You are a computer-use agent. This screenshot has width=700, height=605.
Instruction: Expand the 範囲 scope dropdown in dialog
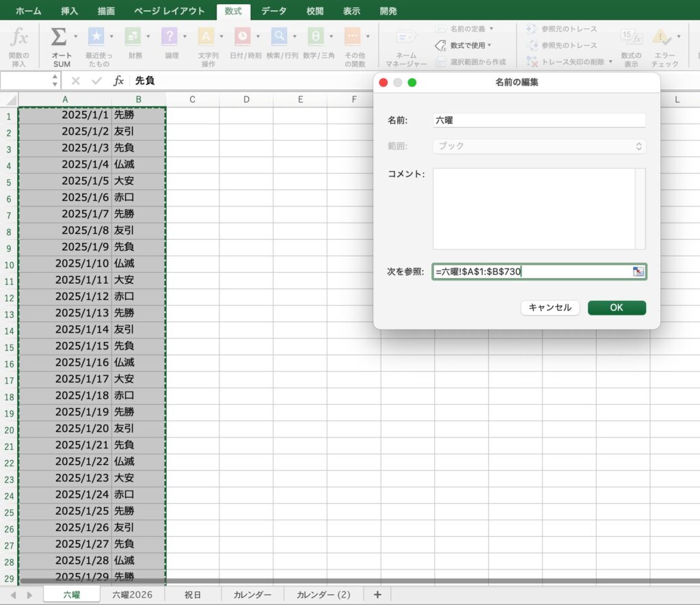(x=539, y=147)
